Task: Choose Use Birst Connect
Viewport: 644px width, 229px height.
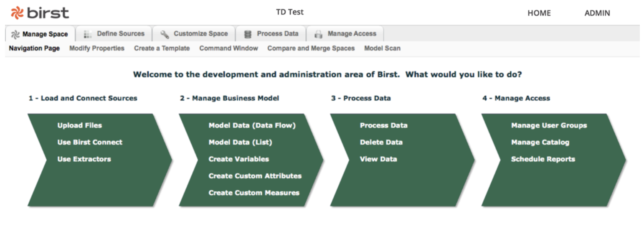Action: coord(90,142)
